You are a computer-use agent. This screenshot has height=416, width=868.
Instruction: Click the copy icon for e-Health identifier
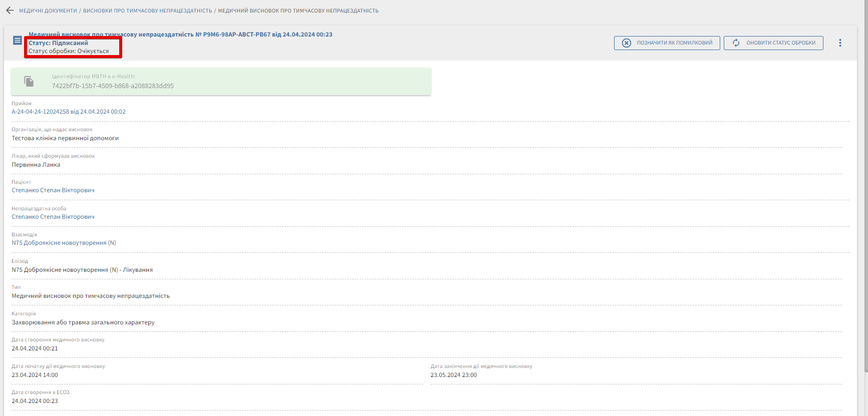(x=29, y=82)
